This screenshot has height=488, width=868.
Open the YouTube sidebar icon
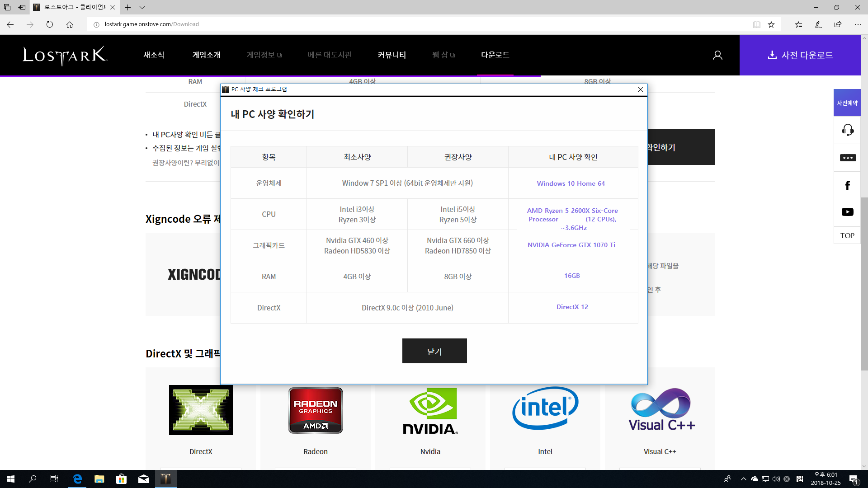coord(847,212)
